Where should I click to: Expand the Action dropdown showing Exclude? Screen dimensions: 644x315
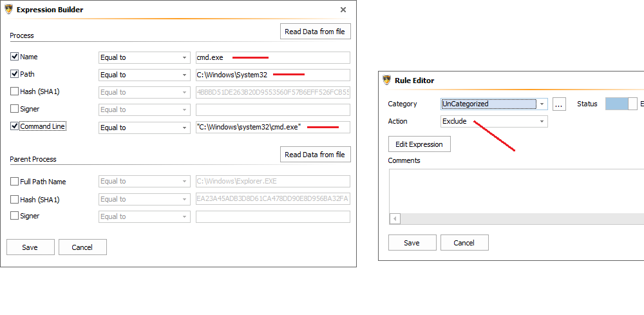tap(542, 121)
